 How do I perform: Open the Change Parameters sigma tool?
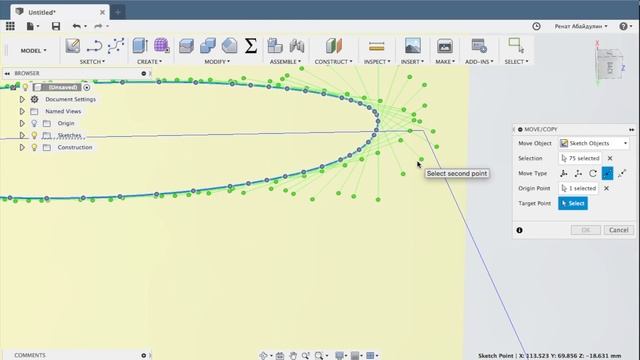click(x=251, y=46)
